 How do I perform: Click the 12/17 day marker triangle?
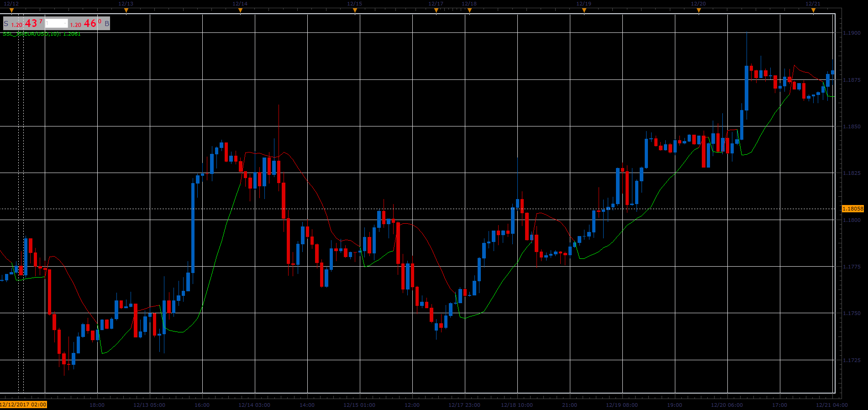(436, 11)
